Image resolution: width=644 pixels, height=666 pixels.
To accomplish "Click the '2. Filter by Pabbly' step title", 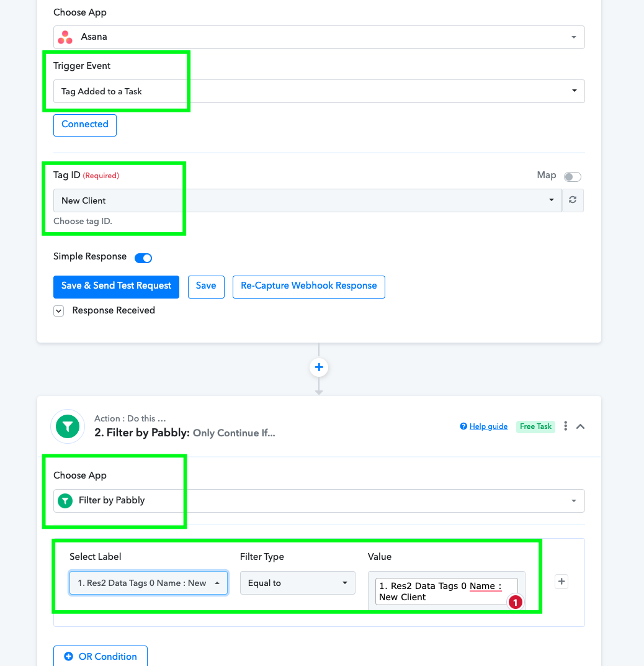I will pyautogui.click(x=142, y=433).
